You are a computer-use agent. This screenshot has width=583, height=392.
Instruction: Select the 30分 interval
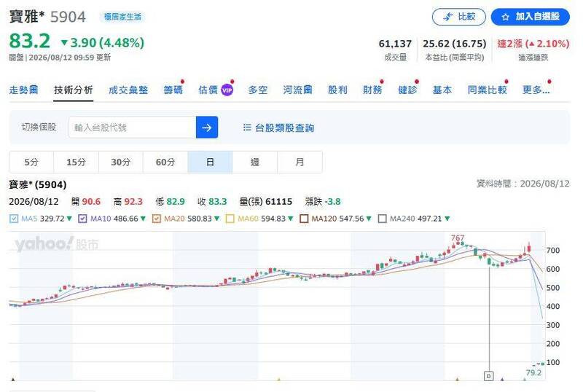[120, 162]
